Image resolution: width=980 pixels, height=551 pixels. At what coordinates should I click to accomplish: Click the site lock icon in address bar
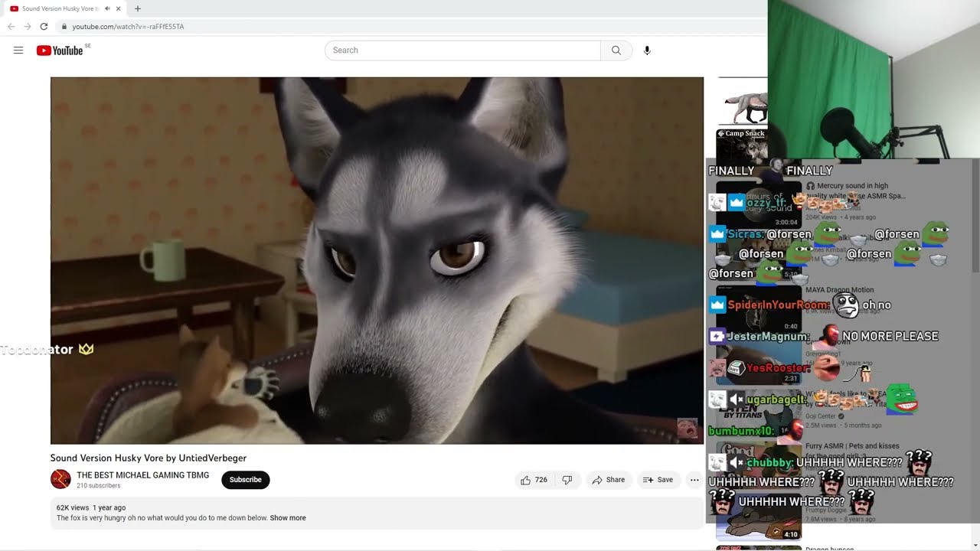coord(64,27)
